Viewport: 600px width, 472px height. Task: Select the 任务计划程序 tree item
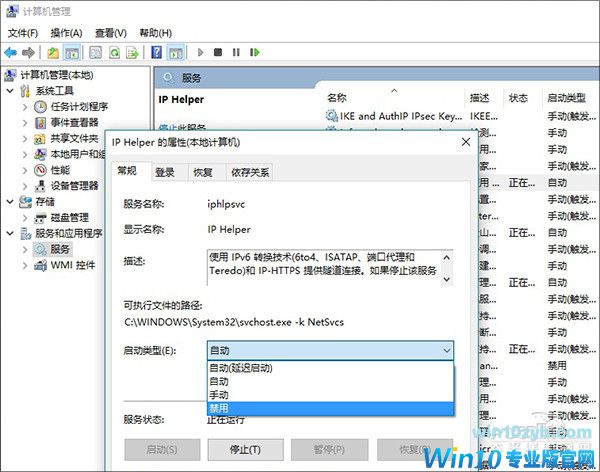point(79,106)
